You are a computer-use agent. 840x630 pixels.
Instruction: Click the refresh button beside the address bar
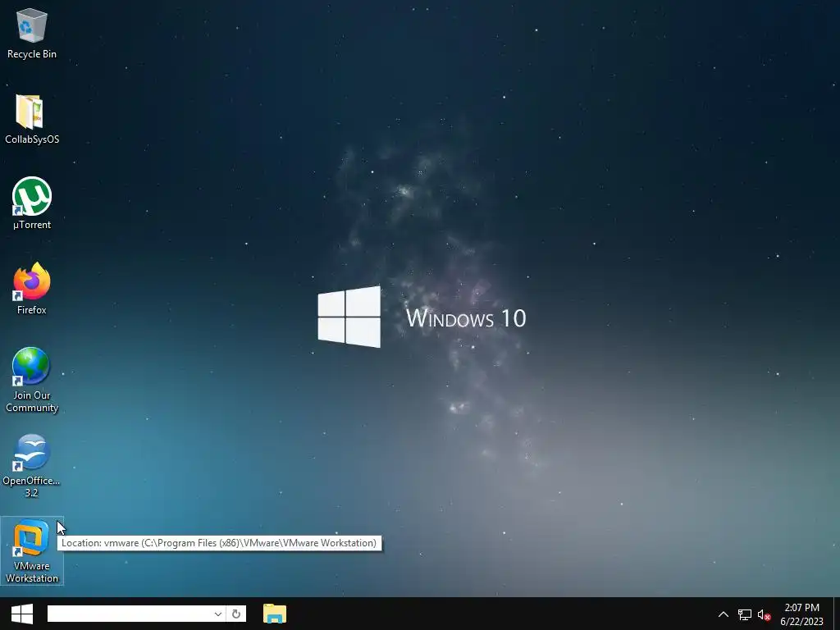point(236,614)
